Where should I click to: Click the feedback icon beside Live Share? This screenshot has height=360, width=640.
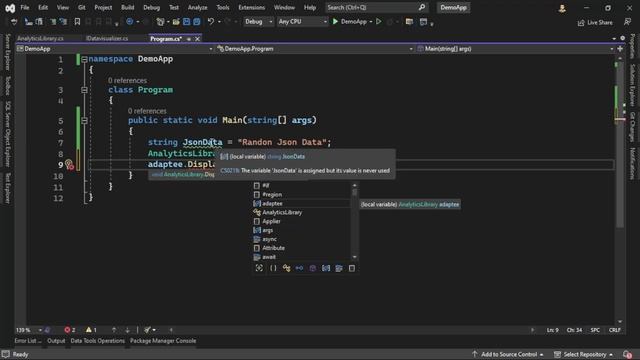(x=627, y=22)
